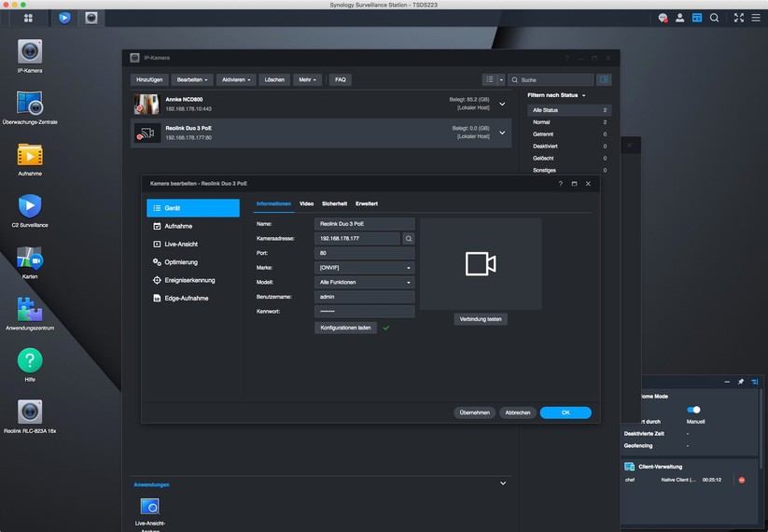
Task: Switch to the Sicherheit tab
Action: (x=334, y=203)
